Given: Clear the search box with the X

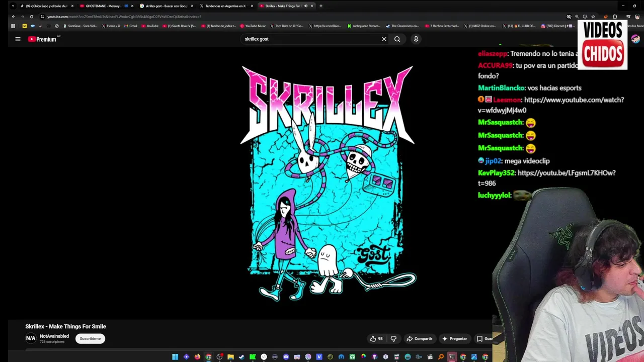Looking at the screenshot, I should pyautogui.click(x=384, y=39).
